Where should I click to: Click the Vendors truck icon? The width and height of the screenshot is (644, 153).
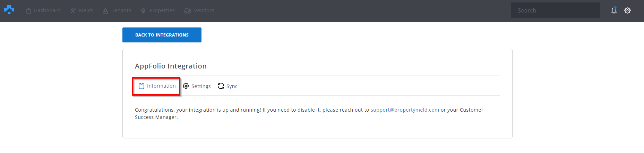point(188,11)
